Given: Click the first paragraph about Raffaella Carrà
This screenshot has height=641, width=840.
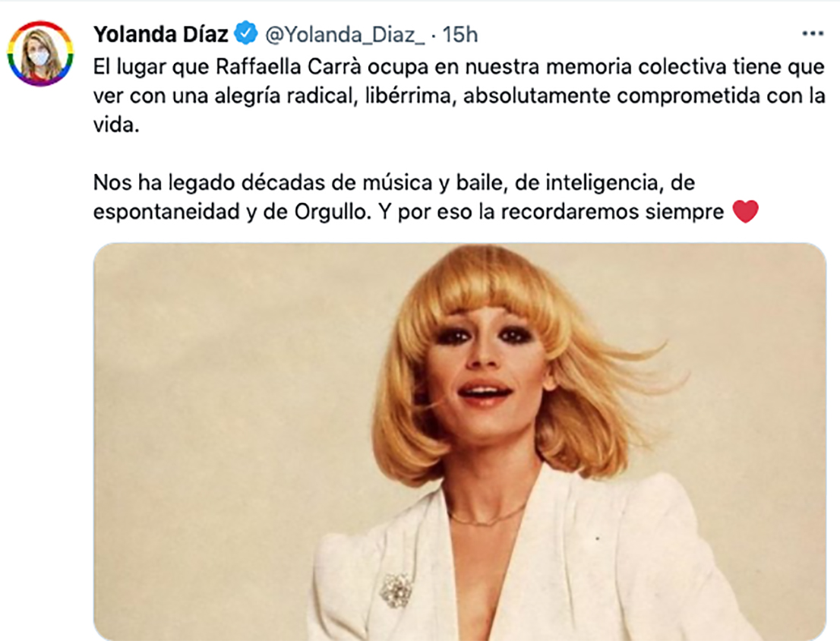Looking at the screenshot, I should (459, 96).
